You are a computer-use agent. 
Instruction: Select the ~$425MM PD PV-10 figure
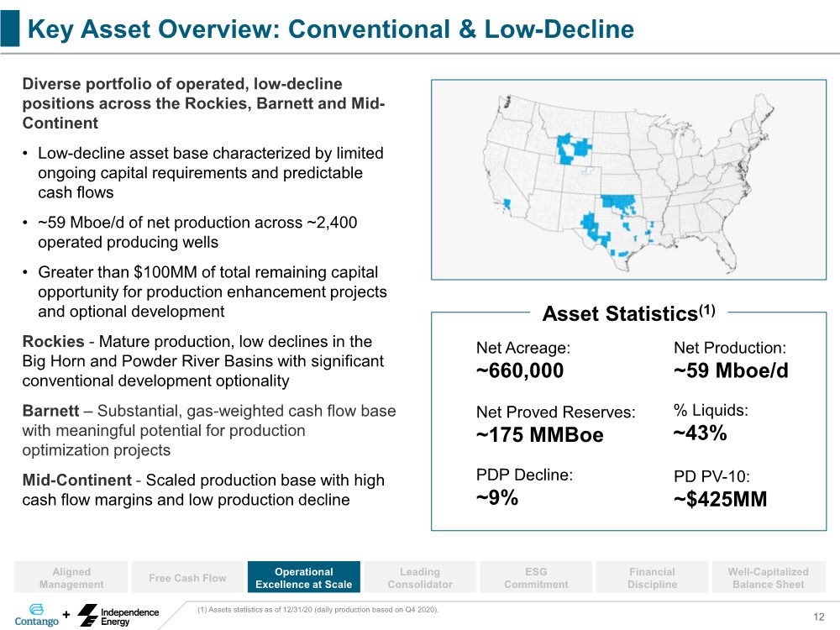pyautogui.click(x=720, y=499)
